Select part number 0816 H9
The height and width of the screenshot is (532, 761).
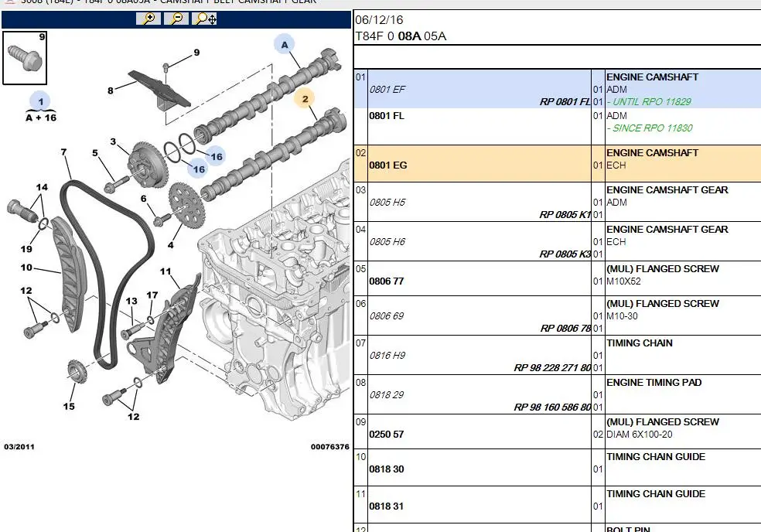click(387, 356)
